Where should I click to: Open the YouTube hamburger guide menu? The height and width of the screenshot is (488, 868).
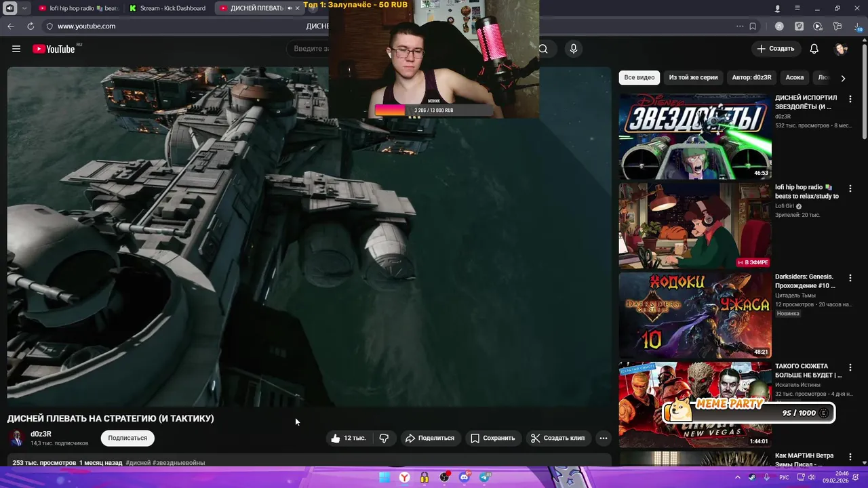coord(16,49)
